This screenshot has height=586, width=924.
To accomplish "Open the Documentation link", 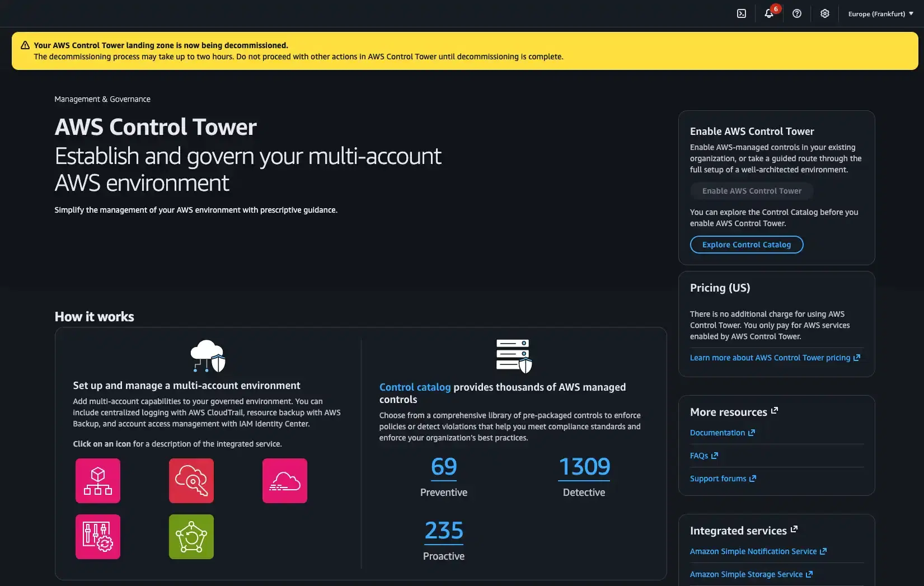I will click(723, 433).
